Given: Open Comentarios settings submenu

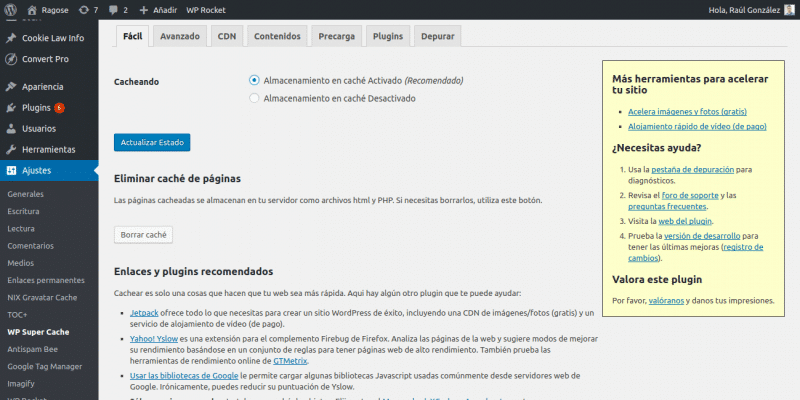Looking at the screenshot, I should tap(31, 246).
